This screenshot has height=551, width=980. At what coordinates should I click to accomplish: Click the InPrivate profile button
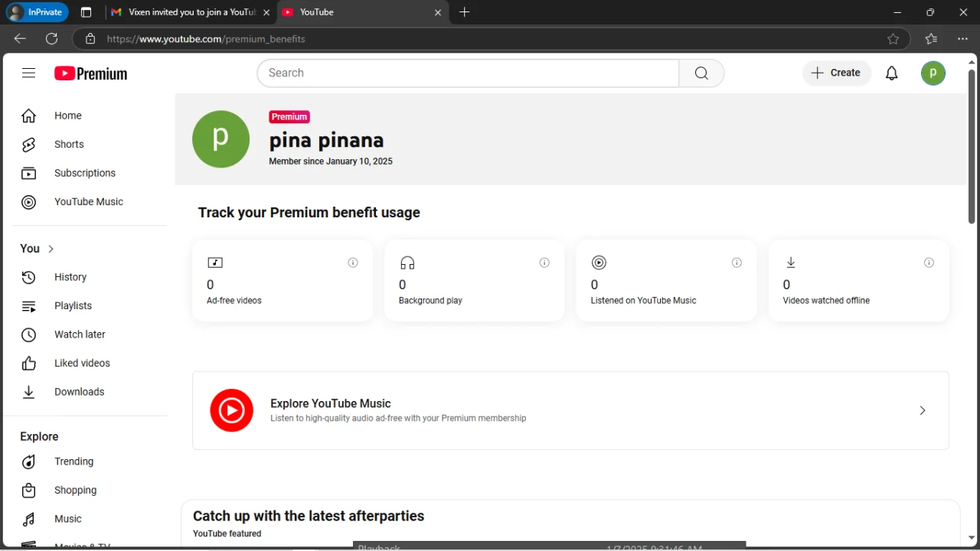[37, 12]
